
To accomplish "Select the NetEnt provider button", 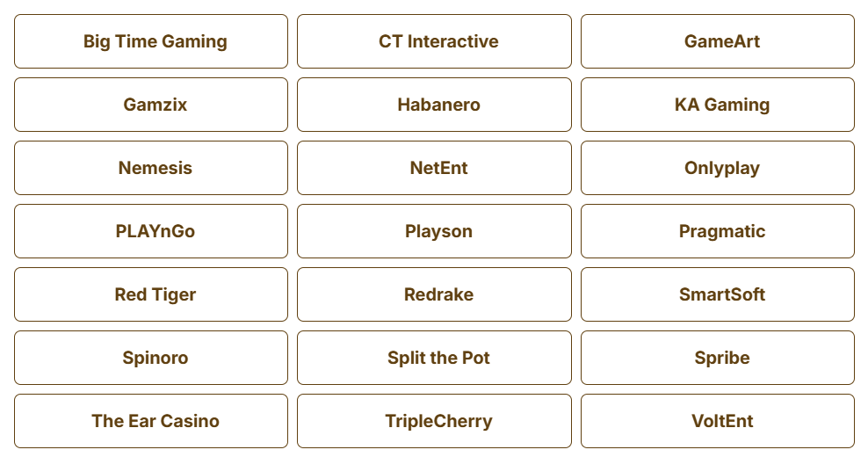I will tap(434, 168).
